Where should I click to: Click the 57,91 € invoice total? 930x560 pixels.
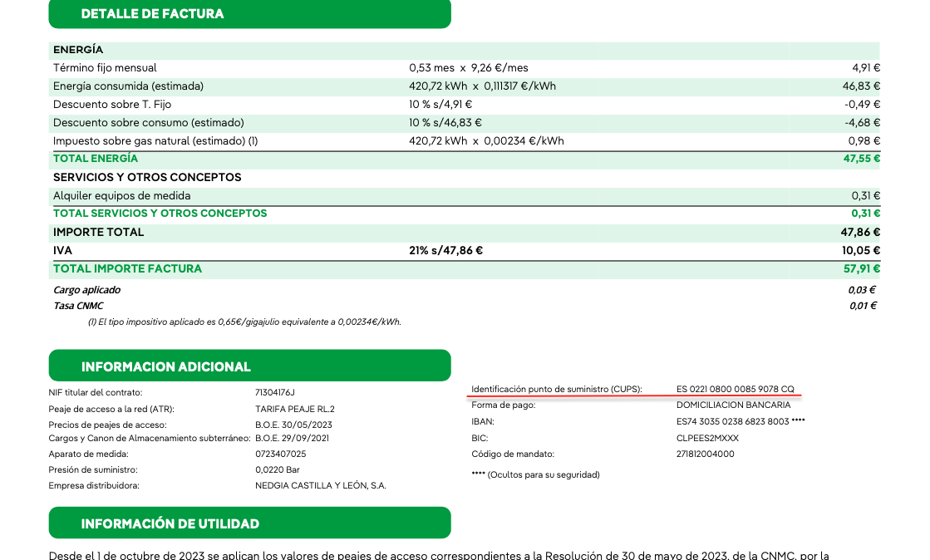coord(862,268)
